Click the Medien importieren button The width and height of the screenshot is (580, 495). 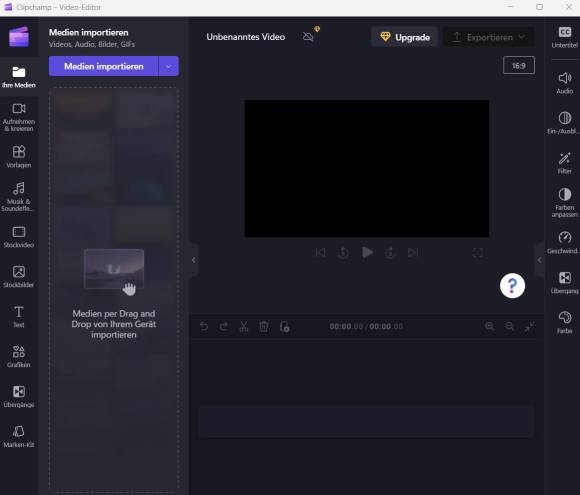click(x=104, y=66)
